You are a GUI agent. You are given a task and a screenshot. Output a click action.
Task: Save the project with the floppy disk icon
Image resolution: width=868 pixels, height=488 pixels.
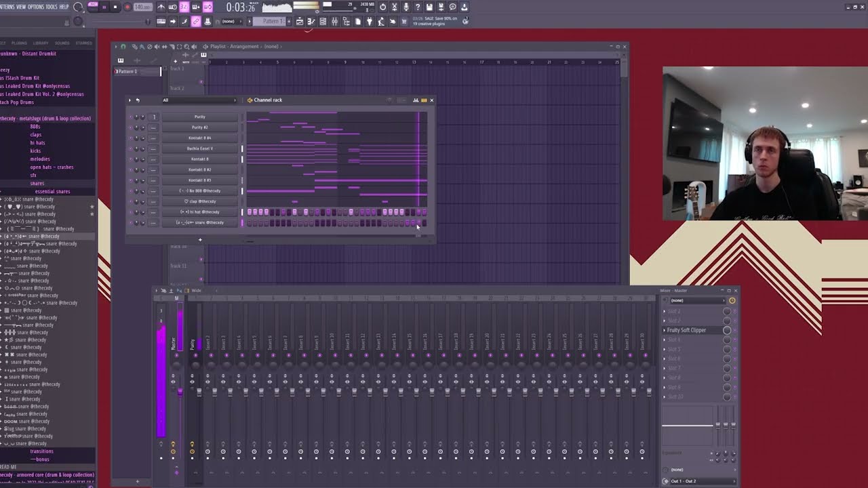coord(429,7)
